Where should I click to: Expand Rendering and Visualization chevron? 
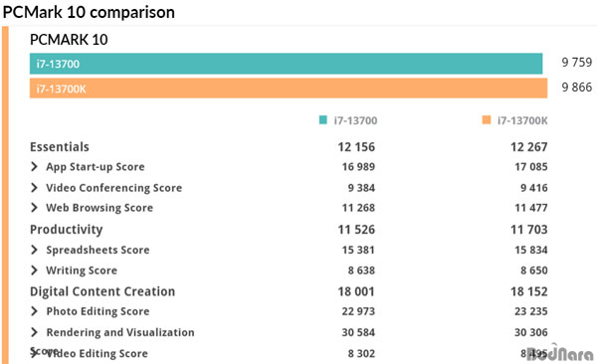pyautogui.click(x=34, y=332)
